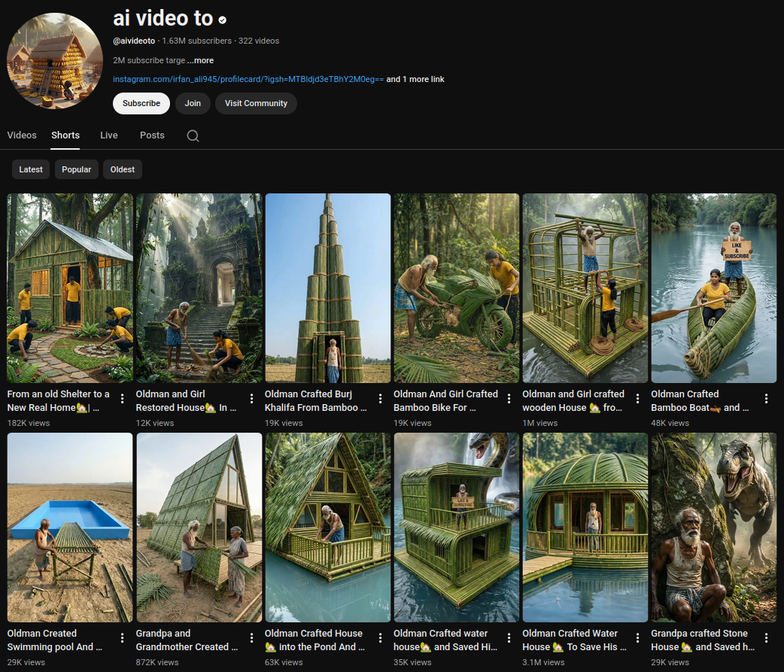Click the '182K views' label
The height and width of the screenshot is (672, 784).
coord(29,423)
